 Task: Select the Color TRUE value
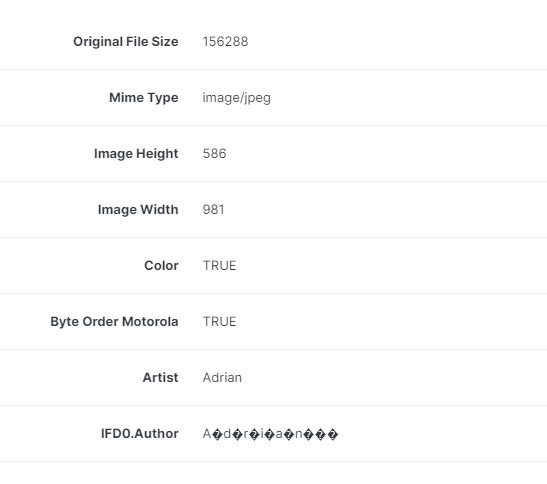(x=219, y=266)
